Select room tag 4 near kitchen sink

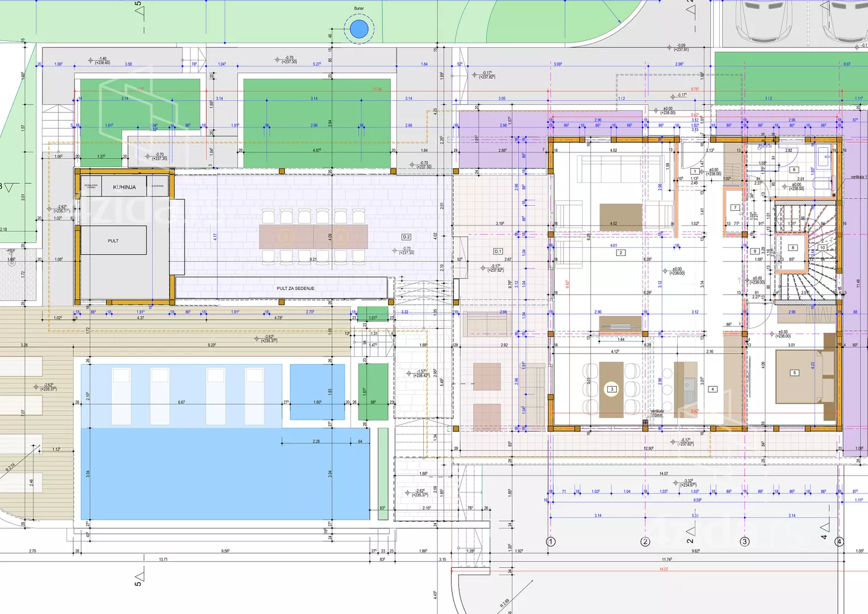tap(712, 389)
